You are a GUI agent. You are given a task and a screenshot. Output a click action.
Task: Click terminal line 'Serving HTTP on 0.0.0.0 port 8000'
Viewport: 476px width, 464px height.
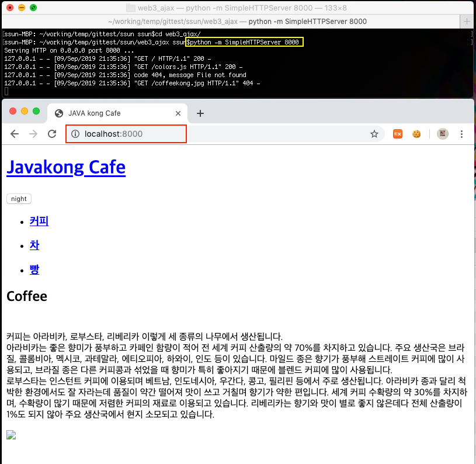(x=69, y=50)
